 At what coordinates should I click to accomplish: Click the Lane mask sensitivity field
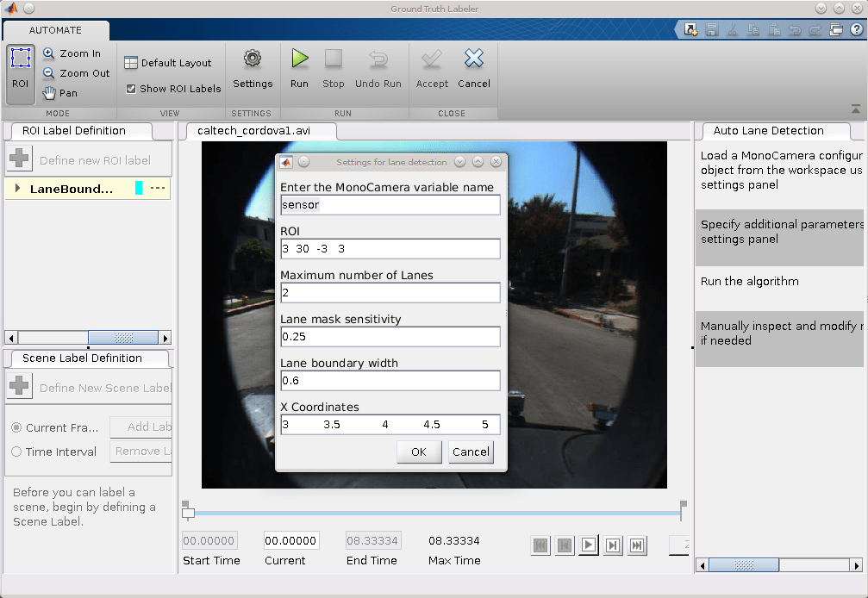[x=390, y=336]
